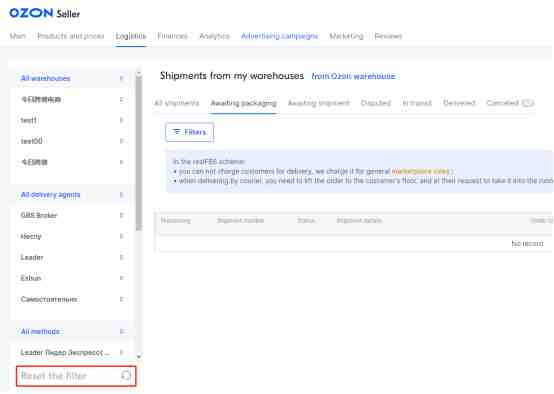The width and height of the screenshot is (554, 394).
Task: Click the No record text
Action: click(527, 243)
